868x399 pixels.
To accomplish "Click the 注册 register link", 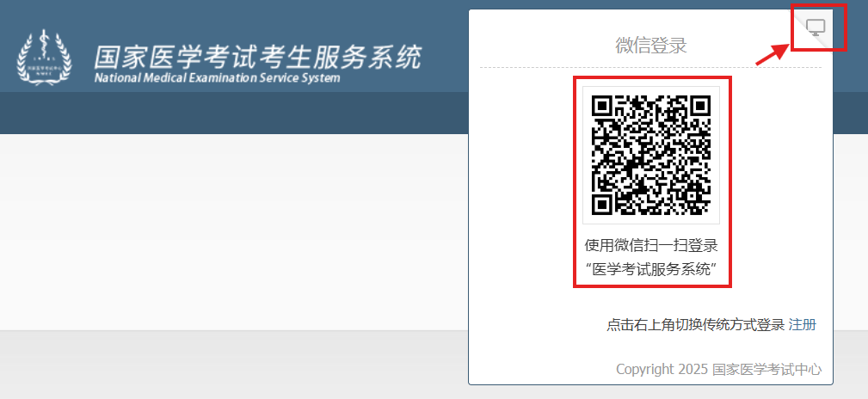I will [802, 325].
